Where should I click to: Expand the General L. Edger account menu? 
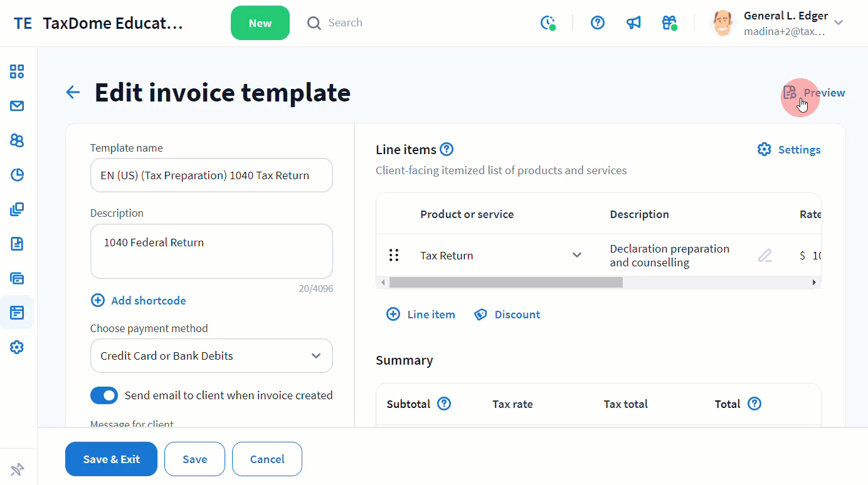click(839, 23)
